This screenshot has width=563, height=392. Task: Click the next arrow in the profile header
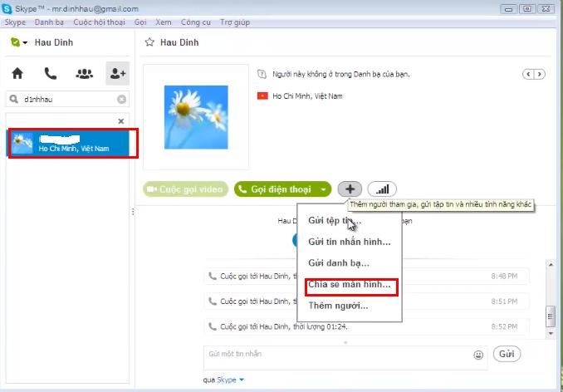pos(540,74)
